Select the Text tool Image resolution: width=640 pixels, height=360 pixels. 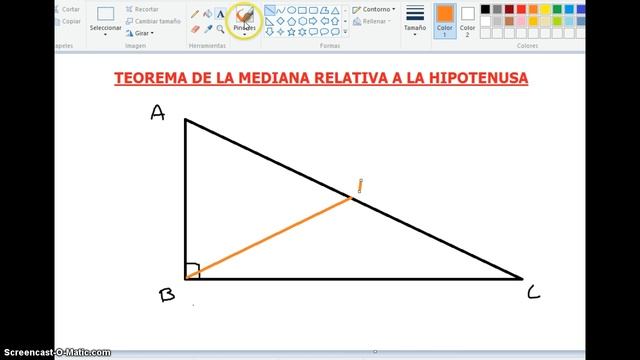(x=220, y=14)
